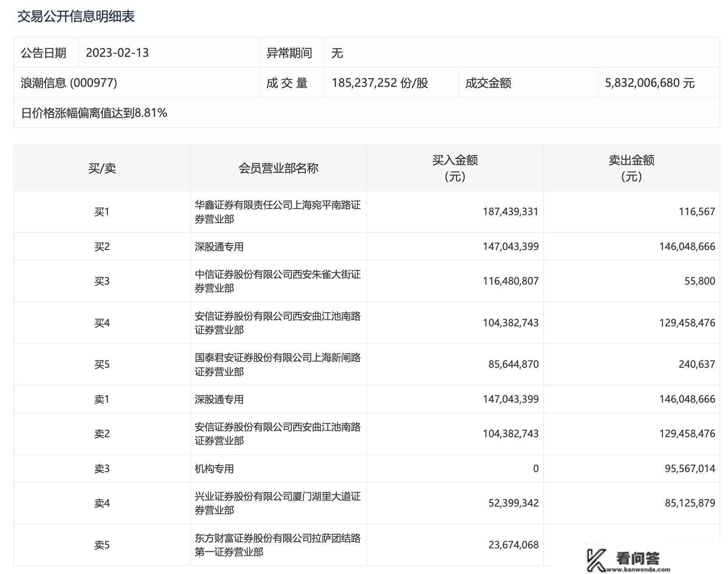This screenshot has height=574, width=728.
Task: Click the 买入金额 (元) column header
Action: [x=455, y=168]
